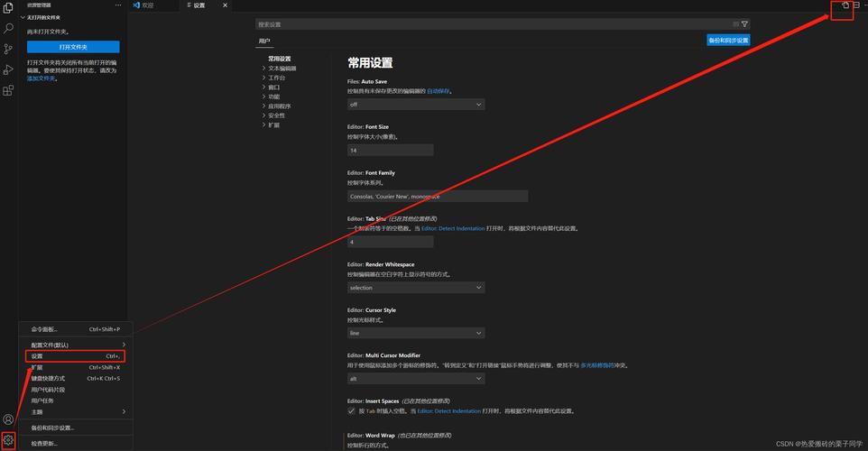Viewport: 868px width, 451px height.
Task: Choose 设置 in the Manage menu
Action: (76, 355)
